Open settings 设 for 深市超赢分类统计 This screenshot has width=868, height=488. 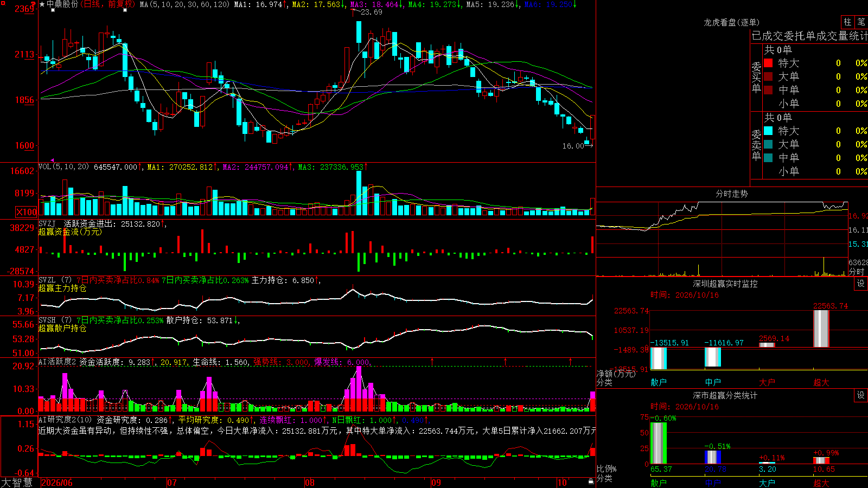(861, 395)
